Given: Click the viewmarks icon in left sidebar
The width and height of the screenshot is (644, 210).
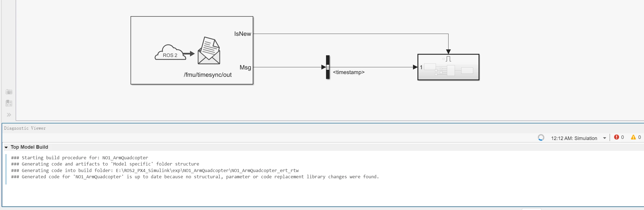Looking at the screenshot, I should pos(9,103).
